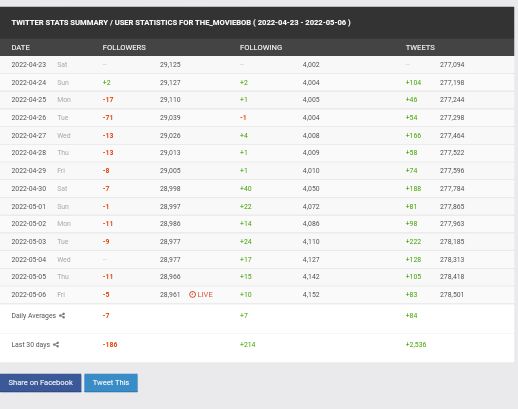
Task: Click daily average following +7
Action: (x=244, y=316)
